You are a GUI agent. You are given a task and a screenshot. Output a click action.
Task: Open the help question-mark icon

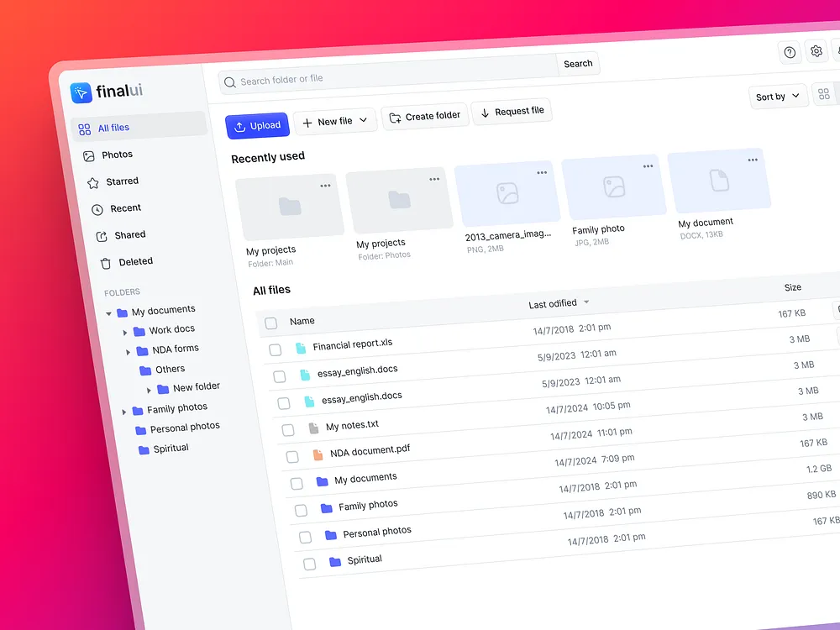click(789, 52)
